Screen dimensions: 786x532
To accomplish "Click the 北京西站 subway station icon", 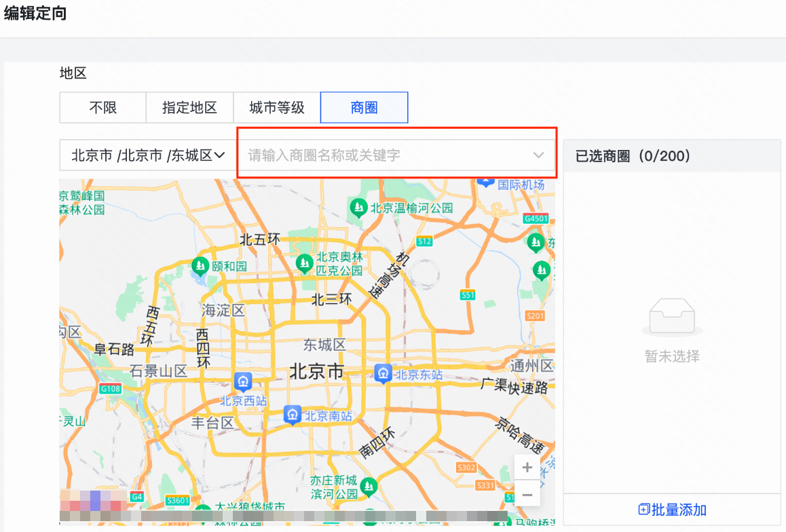I will 242,383.
